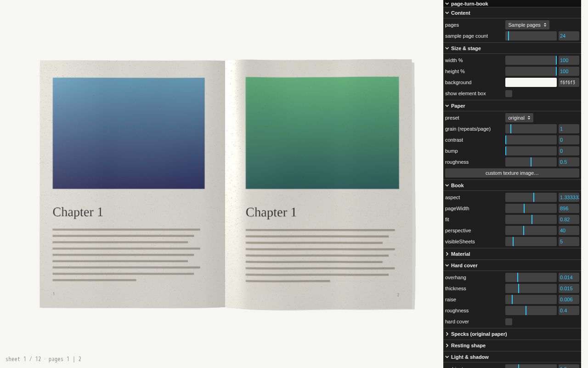Open the background color swatch
The width and height of the screenshot is (588, 368).
tap(531, 82)
